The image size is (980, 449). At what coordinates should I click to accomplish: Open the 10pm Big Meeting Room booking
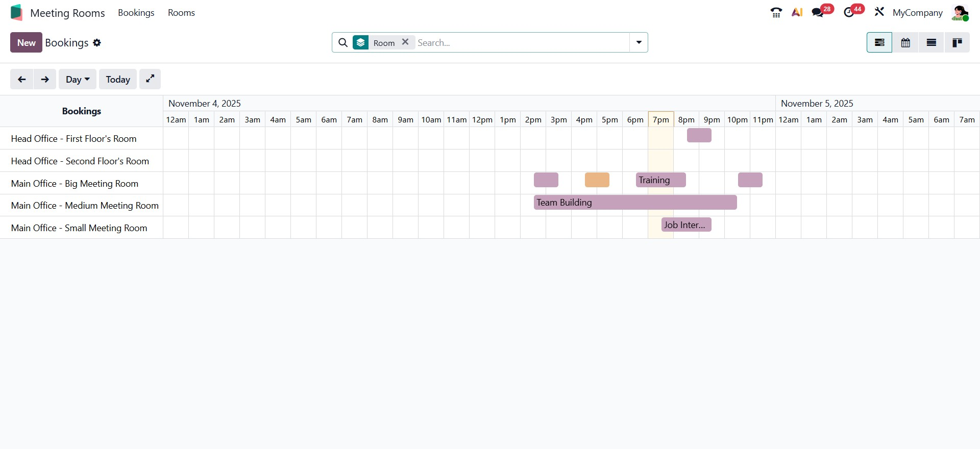[x=750, y=180]
